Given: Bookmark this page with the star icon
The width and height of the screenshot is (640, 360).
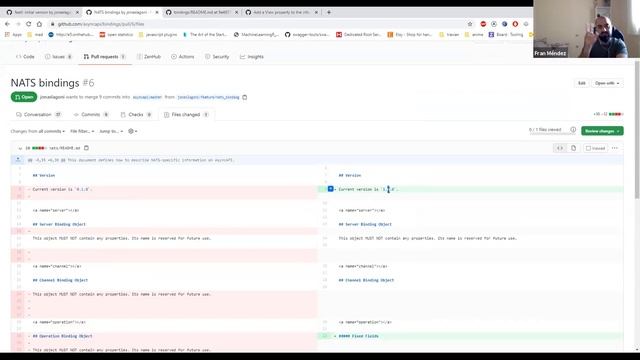Looking at the screenshot, I should 470,24.
